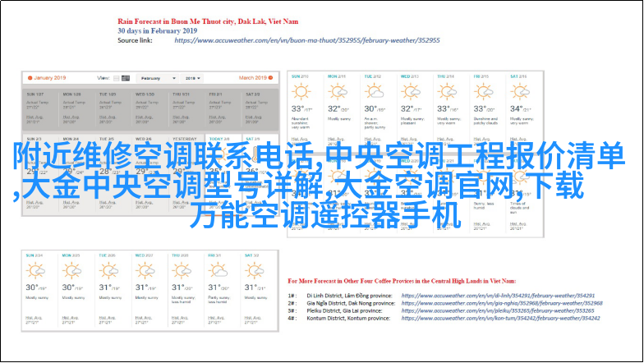Click 'For More Forecast in Other Four Coffee Provices' heading
Image resolution: width=644 pixels, height=363 pixels.
402,281
